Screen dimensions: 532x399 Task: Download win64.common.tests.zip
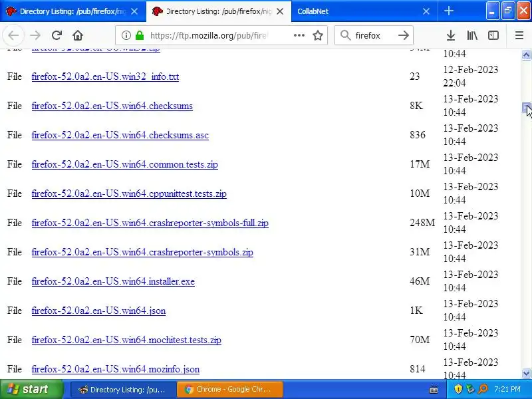tap(124, 164)
